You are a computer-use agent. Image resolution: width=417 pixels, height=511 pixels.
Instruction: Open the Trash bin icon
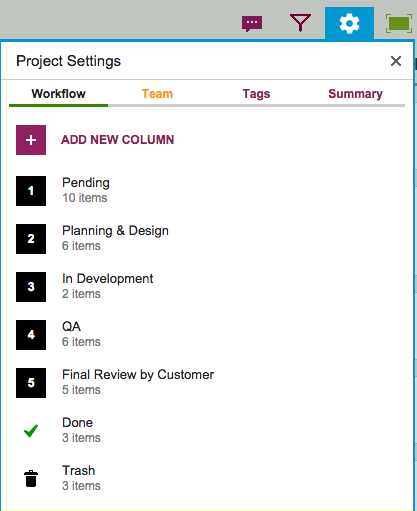[31, 479]
